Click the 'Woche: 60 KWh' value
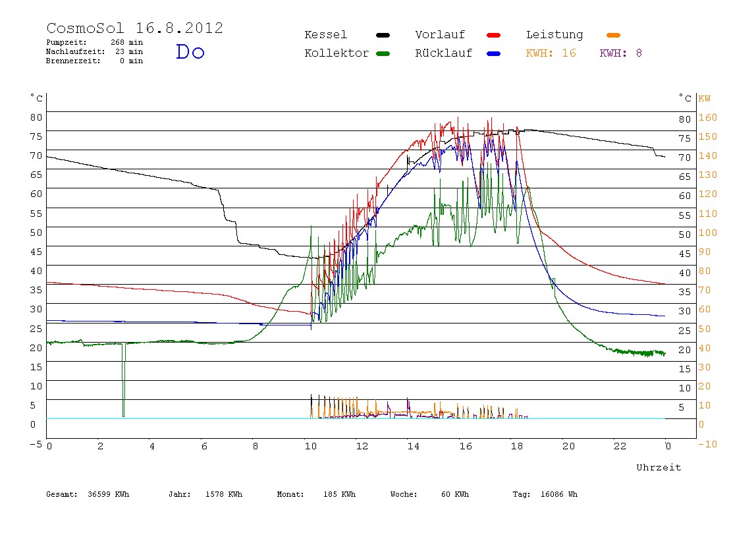 click(429, 494)
